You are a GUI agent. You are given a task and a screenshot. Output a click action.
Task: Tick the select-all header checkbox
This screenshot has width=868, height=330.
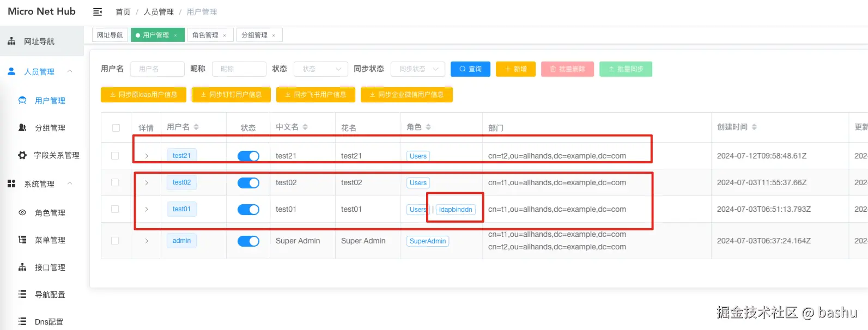pyautogui.click(x=116, y=128)
